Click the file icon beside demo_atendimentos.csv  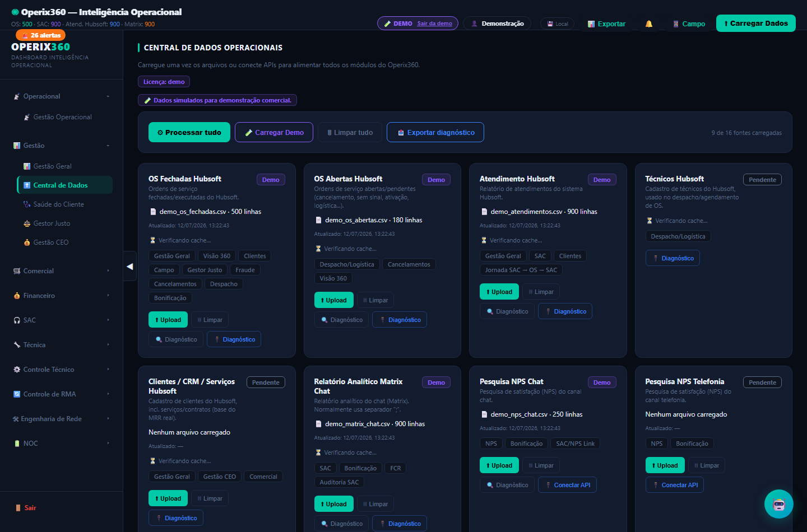484,212
